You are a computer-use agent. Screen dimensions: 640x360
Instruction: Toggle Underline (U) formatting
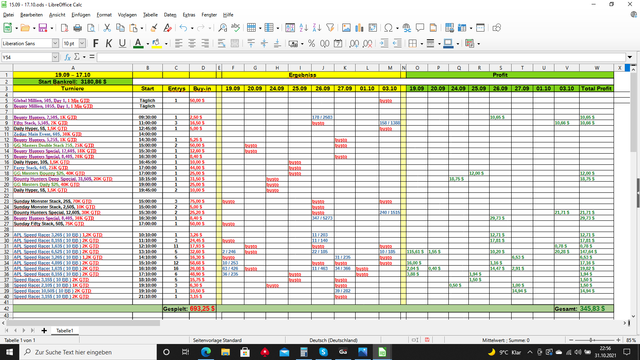(122, 43)
